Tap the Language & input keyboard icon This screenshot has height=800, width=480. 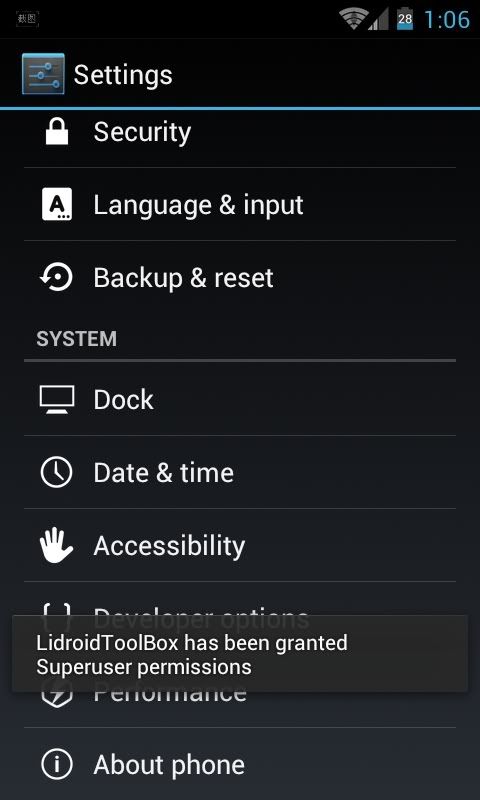point(57,205)
